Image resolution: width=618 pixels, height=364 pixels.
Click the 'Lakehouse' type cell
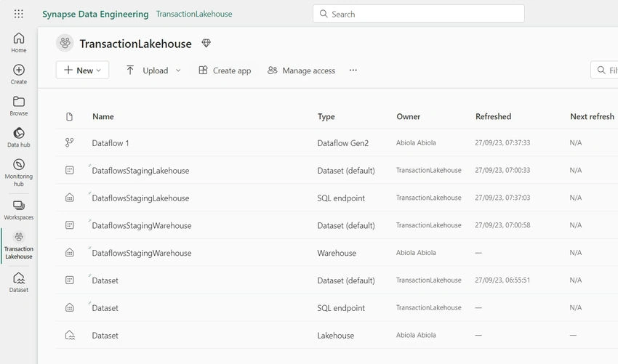click(x=335, y=336)
